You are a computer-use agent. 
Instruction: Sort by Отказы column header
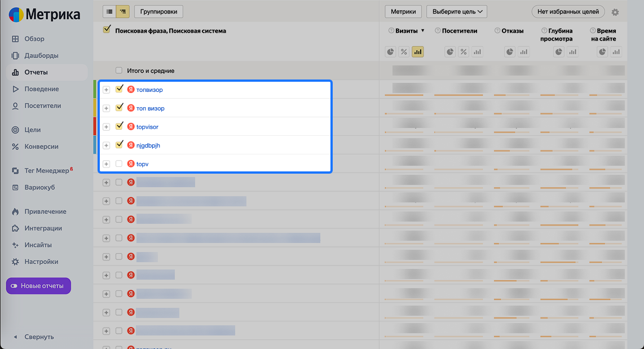click(x=512, y=31)
